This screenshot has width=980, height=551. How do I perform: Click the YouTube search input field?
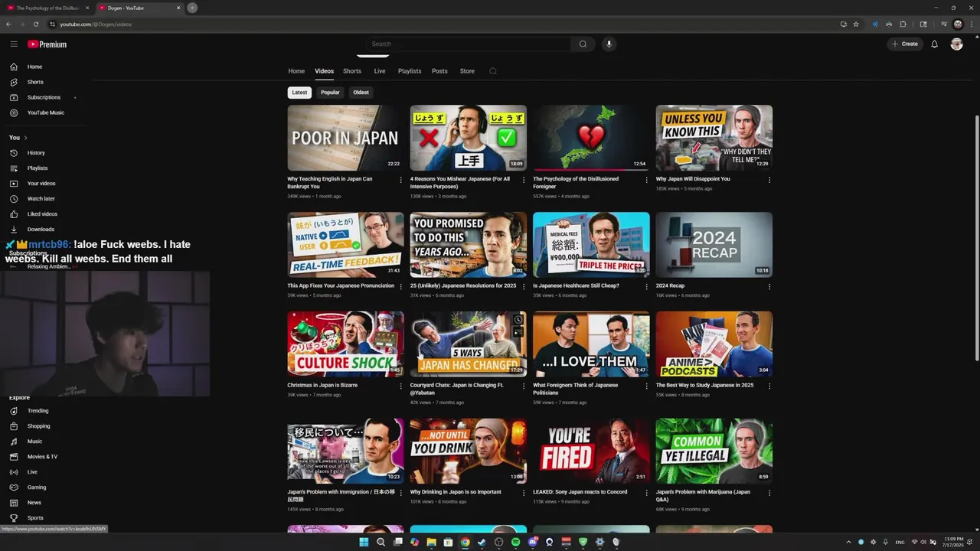(469, 44)
